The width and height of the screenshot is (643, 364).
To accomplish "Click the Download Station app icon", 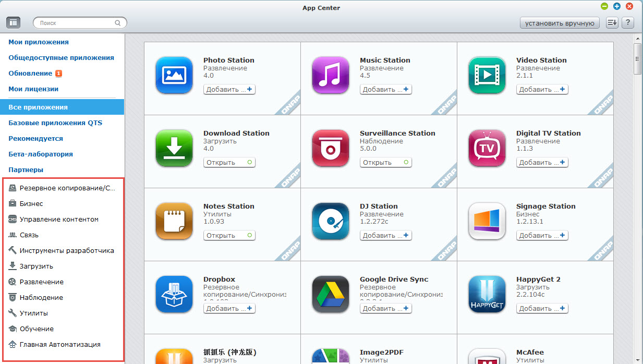I will click(174, 148).
